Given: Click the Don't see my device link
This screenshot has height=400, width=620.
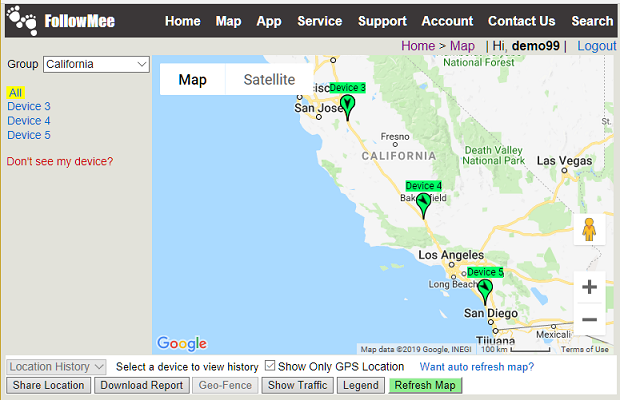Looking at the screenshot, I should pos(60,161).
